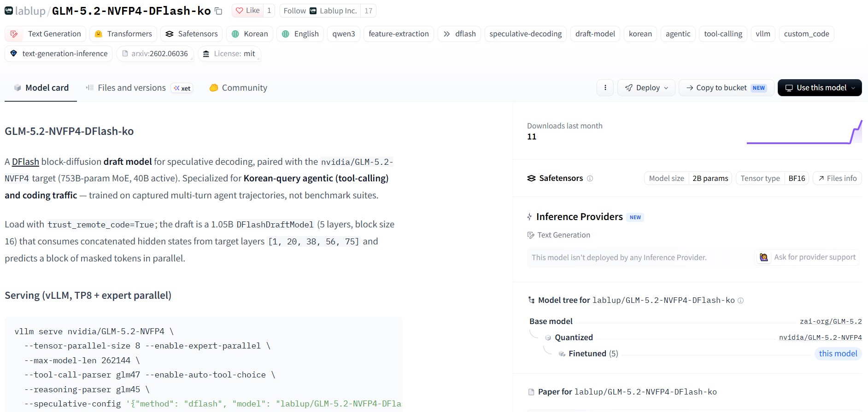Click the feature-extraction tag

coord(399,34)
